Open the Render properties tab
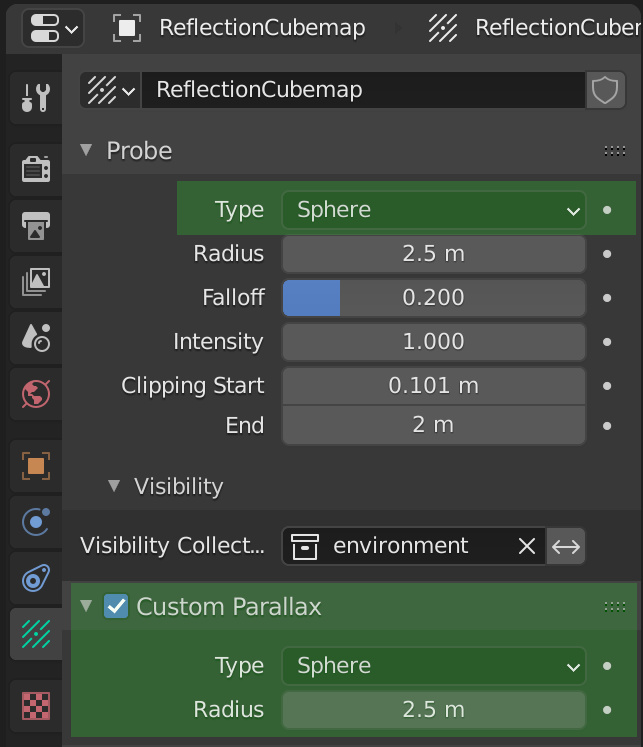The height and width of the screenshot is (747, 643). [36, 169]
